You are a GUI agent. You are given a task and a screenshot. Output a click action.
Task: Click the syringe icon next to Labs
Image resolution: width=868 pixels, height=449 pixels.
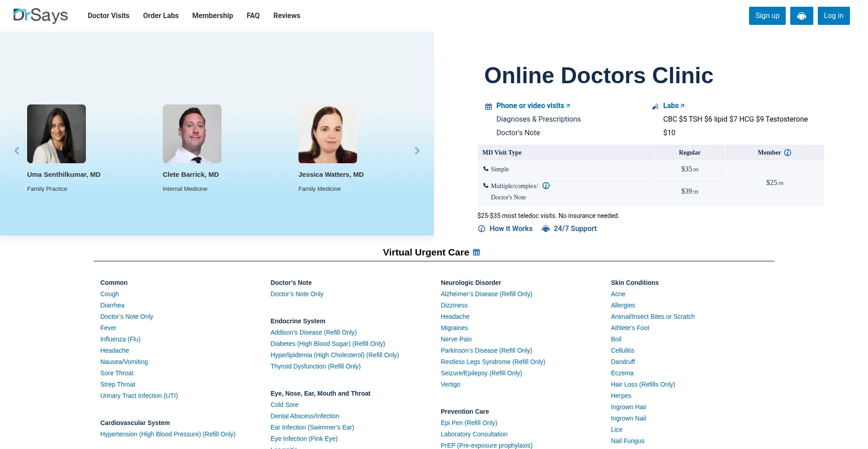(x=656, y=106)
